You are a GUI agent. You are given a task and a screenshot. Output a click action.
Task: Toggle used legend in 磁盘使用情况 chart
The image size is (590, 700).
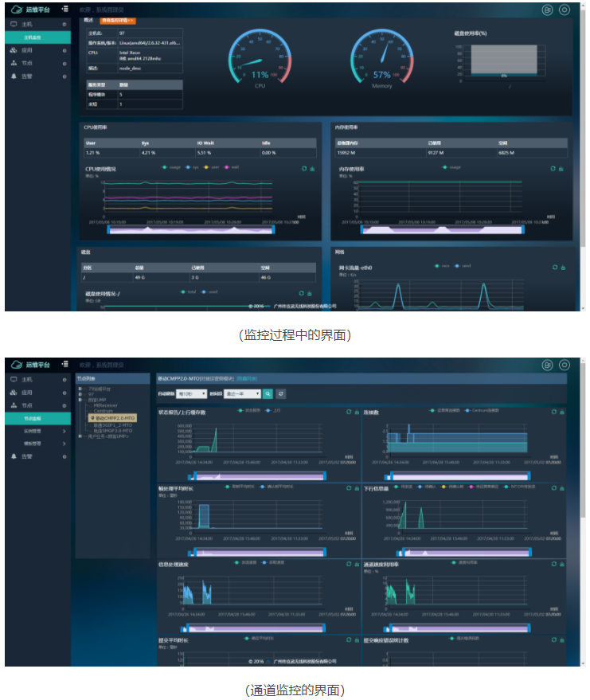point(209,291)
